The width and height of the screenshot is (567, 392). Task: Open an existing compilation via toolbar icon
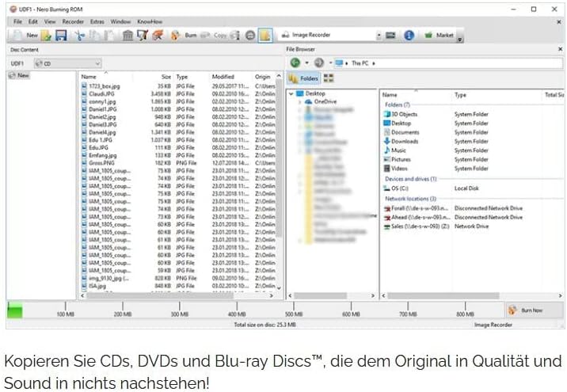coord(46,35)
